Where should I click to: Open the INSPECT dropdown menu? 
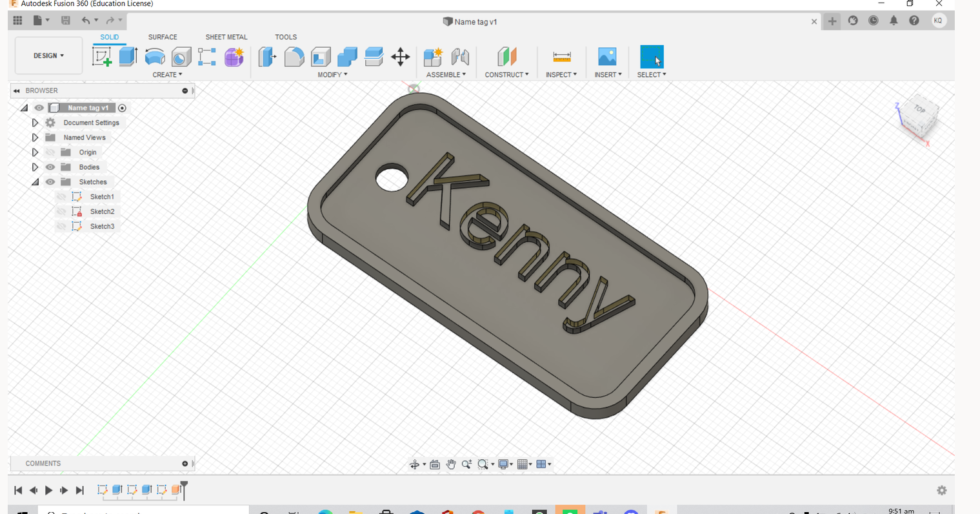pyautogui.click(x=561, y=75)
